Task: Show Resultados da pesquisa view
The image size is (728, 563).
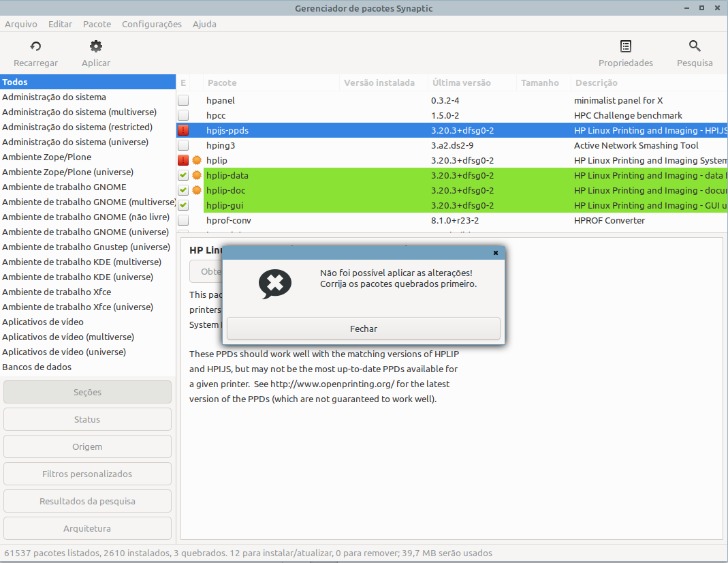Action: pos(87,501)
